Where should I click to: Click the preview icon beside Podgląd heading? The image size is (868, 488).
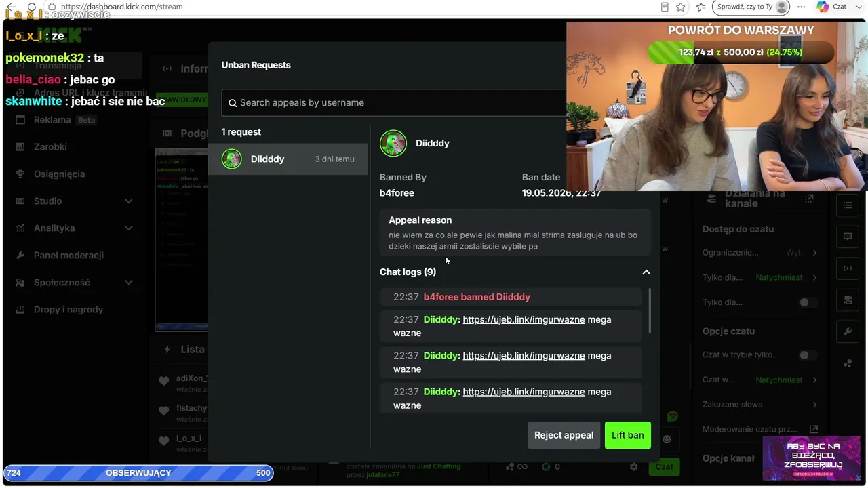coord(167,134)
